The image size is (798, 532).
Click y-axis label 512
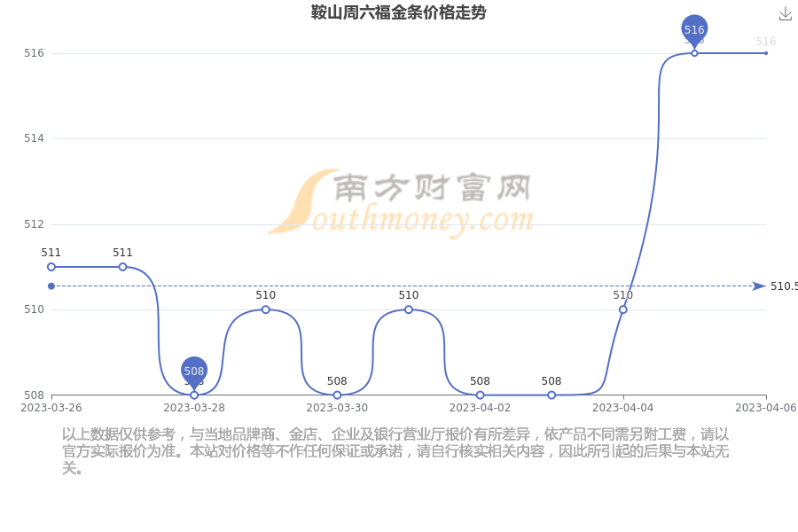coord(34,224)
